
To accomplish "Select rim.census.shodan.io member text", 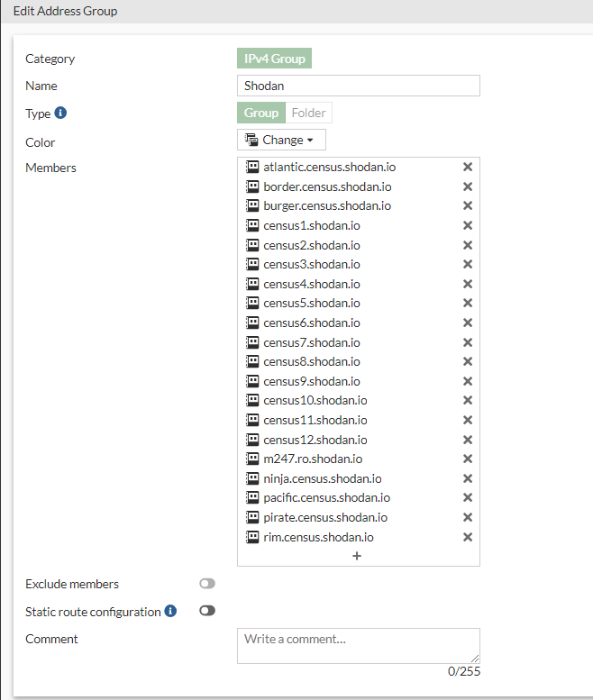I will coord(318,537).
